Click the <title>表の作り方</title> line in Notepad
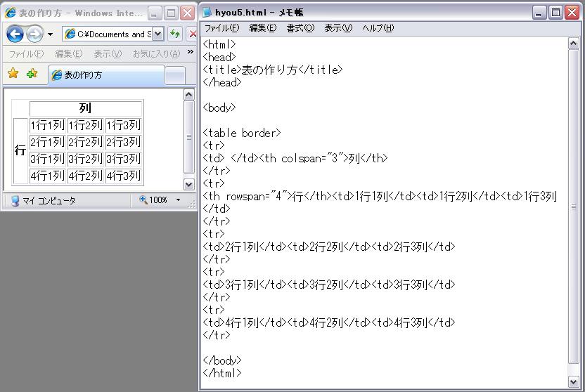The height and width of the screenshot is (392, 585). pos(272,70)
